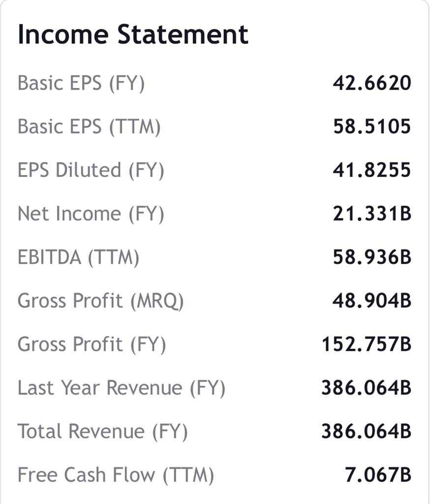This screenshot has width=430, height=504.
Task: Click the 58.936B EBITDA value
Action: 372,257
